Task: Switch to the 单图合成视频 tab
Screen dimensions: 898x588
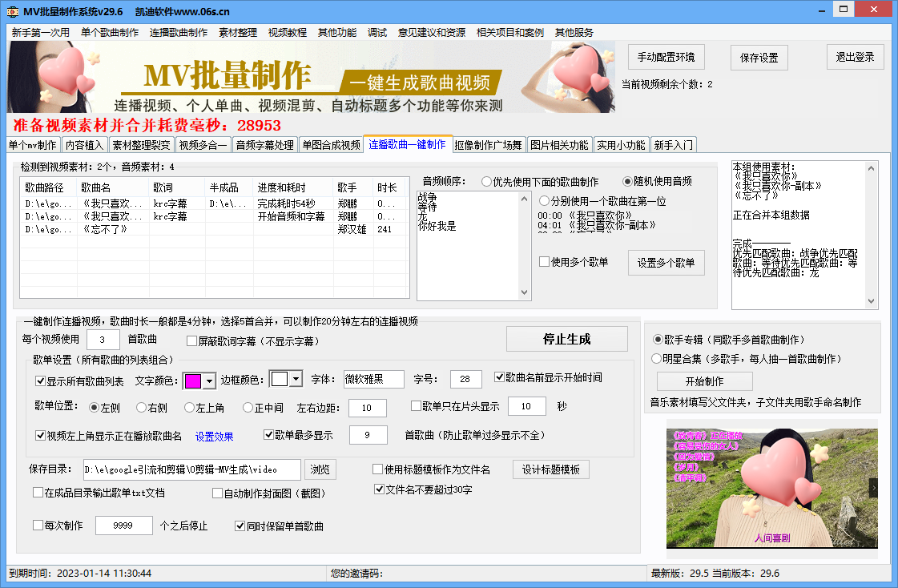Action: pyautogui.click(x=332, y=145)
